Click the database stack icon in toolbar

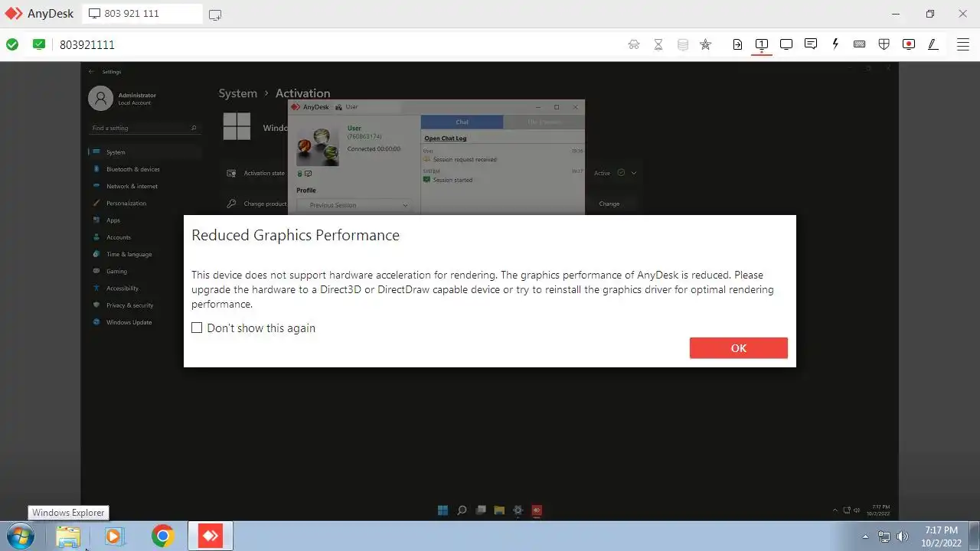click(x=683, y=44)
